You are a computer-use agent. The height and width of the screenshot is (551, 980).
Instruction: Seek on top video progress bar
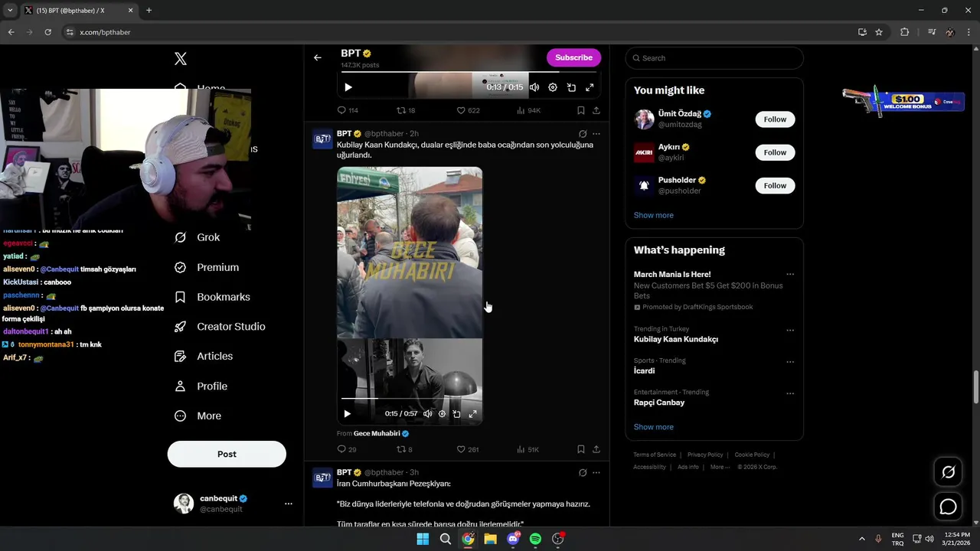[469, 73]
